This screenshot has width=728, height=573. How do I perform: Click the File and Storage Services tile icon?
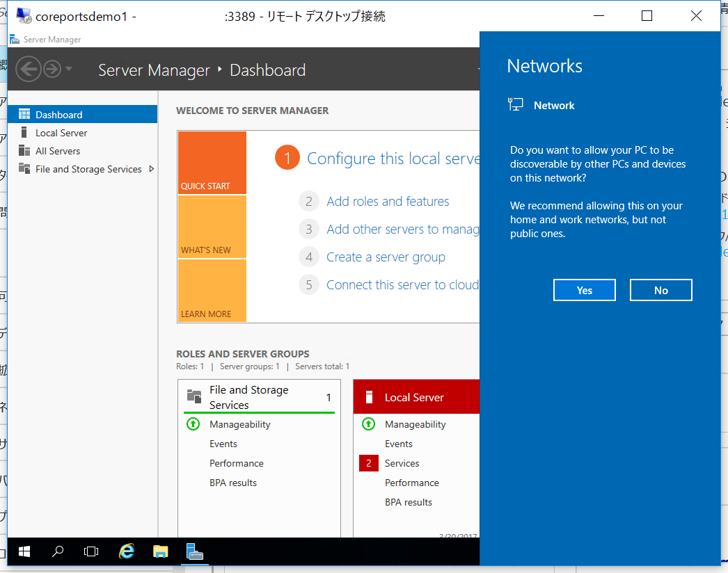coord(194,396)
